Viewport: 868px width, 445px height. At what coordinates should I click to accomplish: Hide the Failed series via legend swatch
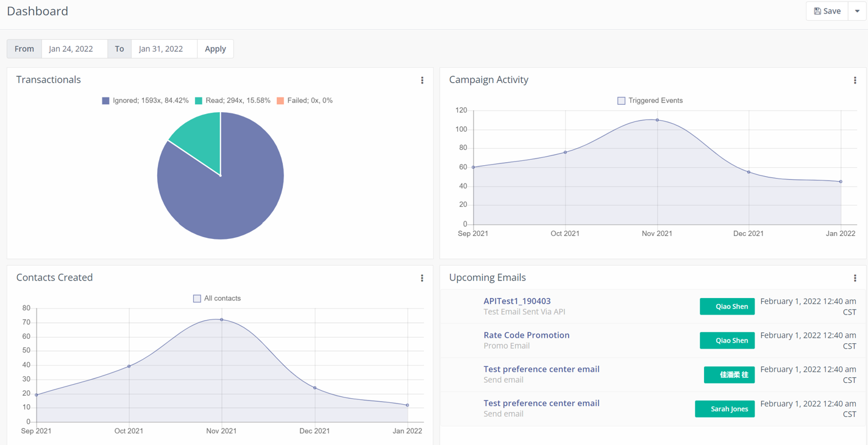(x=280, y=101)
